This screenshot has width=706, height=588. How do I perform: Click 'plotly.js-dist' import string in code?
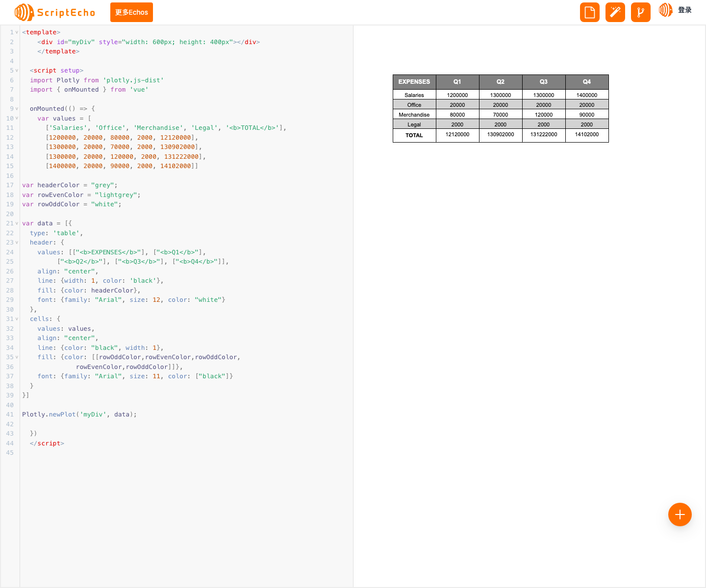[133, 80]
